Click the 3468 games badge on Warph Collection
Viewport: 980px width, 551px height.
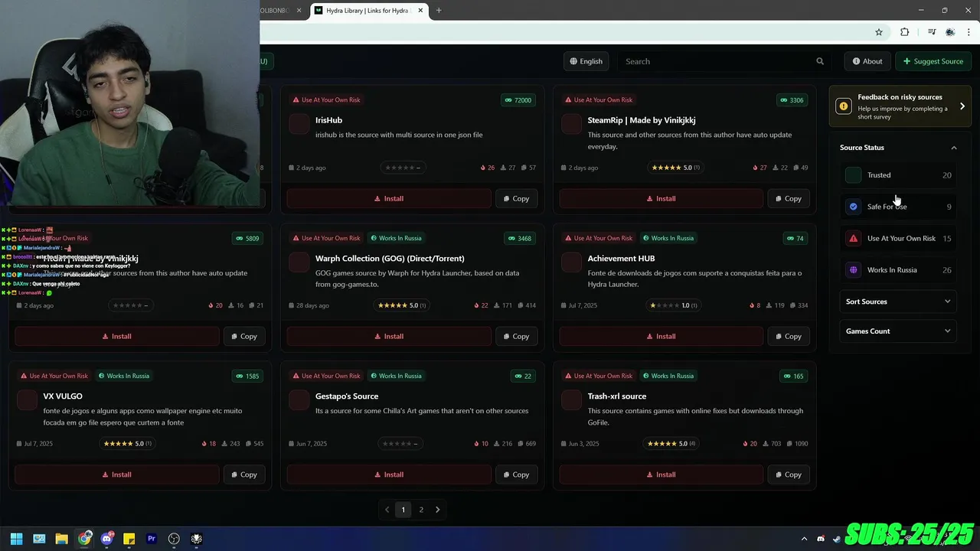pos(519,238)
